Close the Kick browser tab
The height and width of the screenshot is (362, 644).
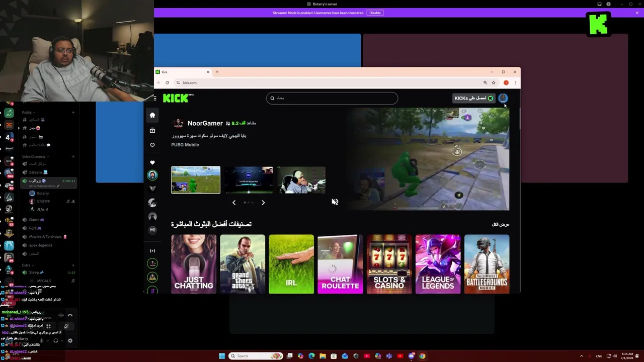[208, 72]
